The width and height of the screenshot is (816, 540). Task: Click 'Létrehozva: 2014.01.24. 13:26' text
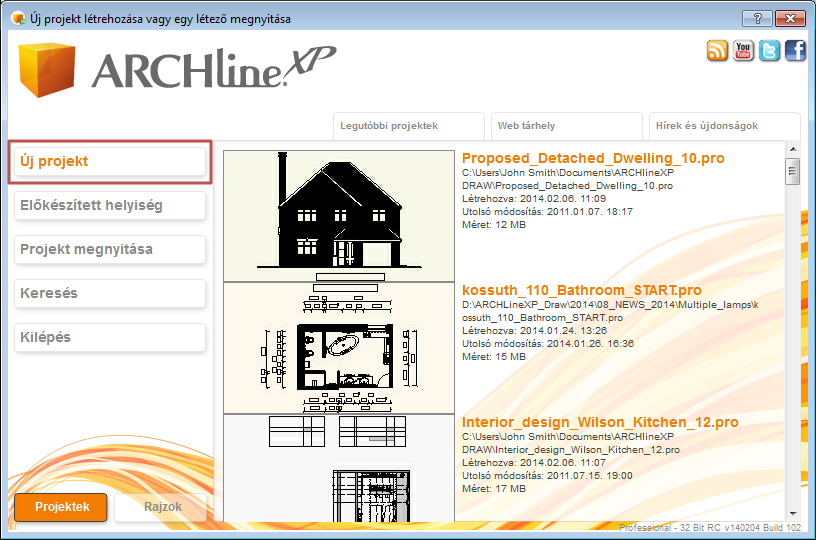click(x=534, y=331)
